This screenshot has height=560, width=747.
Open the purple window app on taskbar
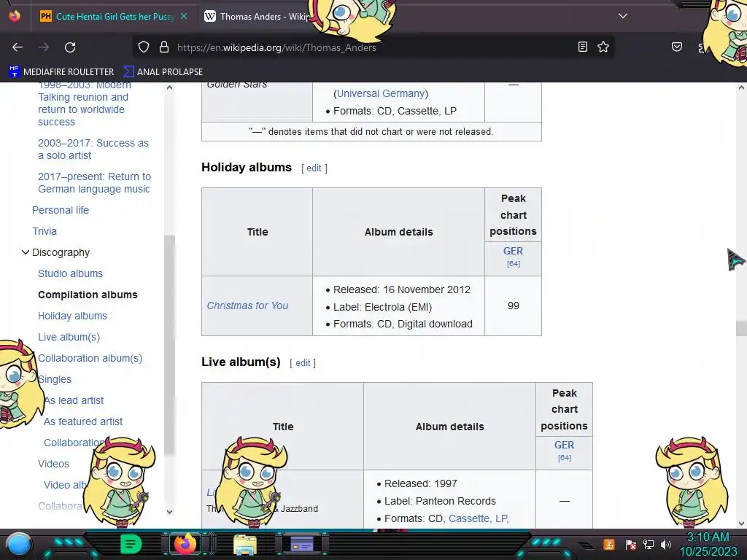(x=301, y=544)
